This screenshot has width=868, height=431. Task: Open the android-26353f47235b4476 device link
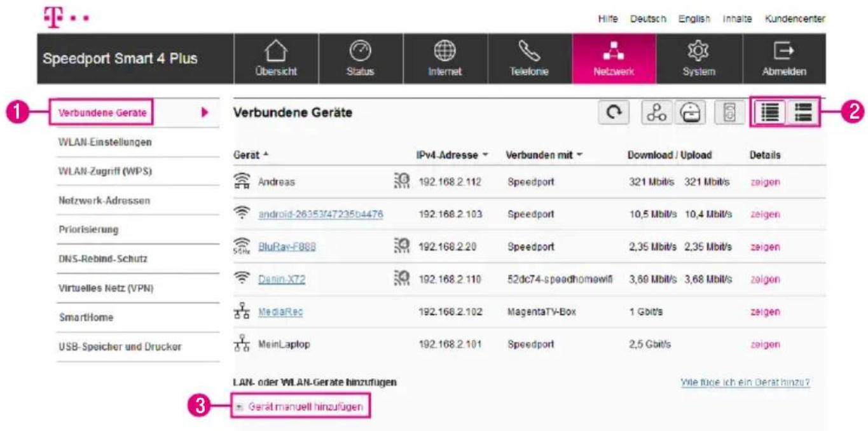point(320,214)
